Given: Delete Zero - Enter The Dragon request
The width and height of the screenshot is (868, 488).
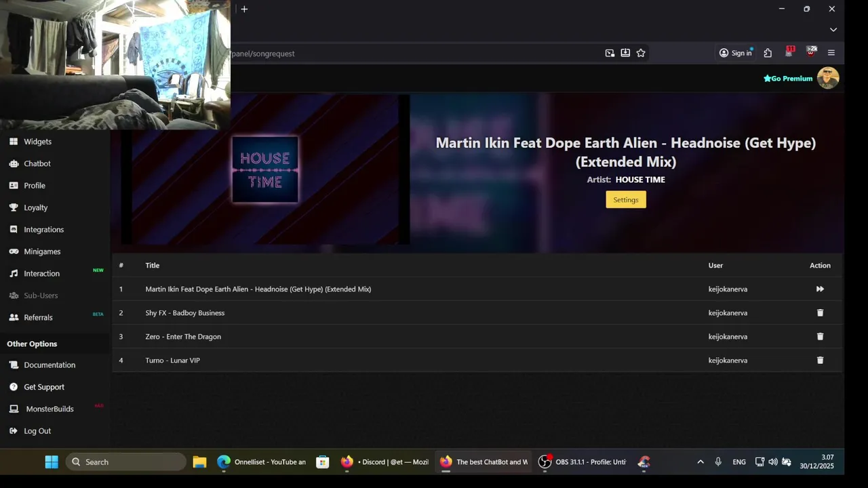Looking at the screenshot, I should click(x=820, y=337).
